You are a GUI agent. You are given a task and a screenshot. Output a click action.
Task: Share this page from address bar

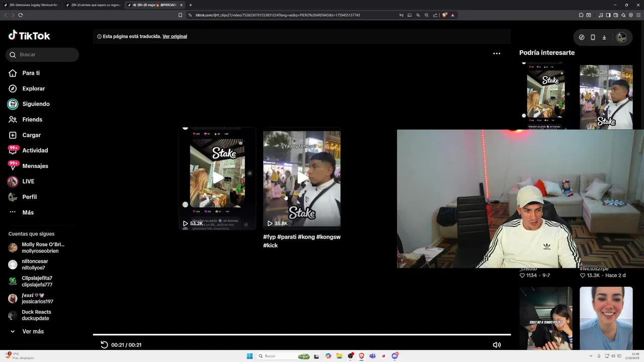tap(435, 15)
